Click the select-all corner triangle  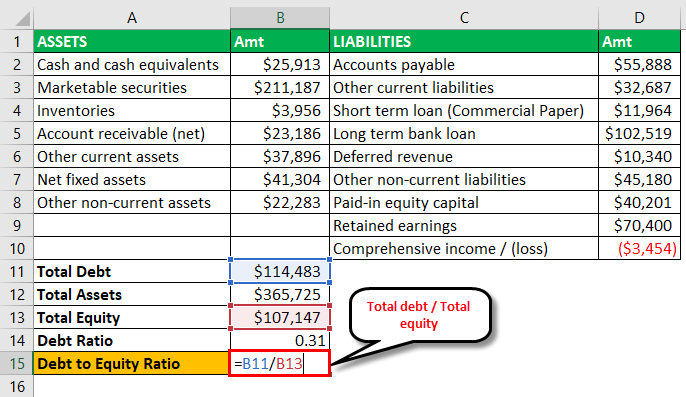pyautogui.click(x=22, y=19)
